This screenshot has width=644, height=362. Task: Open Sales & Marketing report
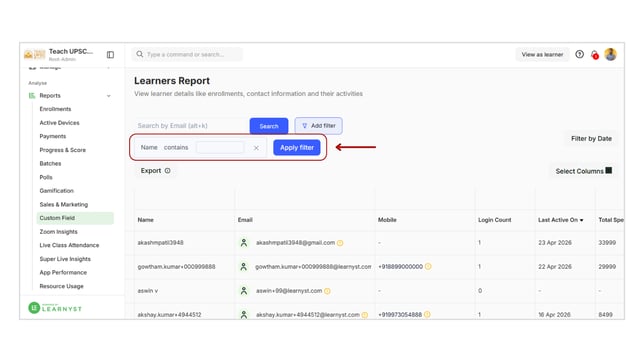(64, 204)
